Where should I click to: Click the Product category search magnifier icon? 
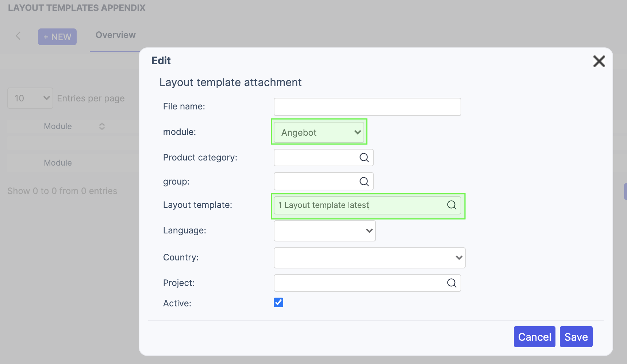coord(364,158)
